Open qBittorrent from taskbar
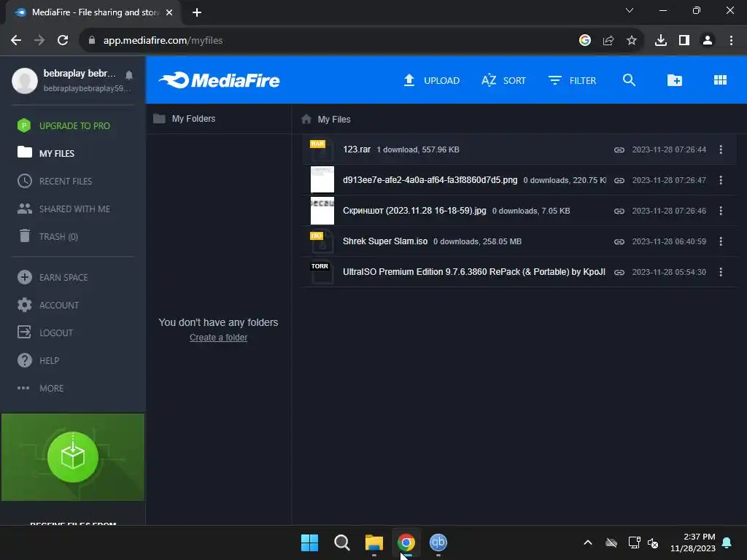 tap(438, 542)
